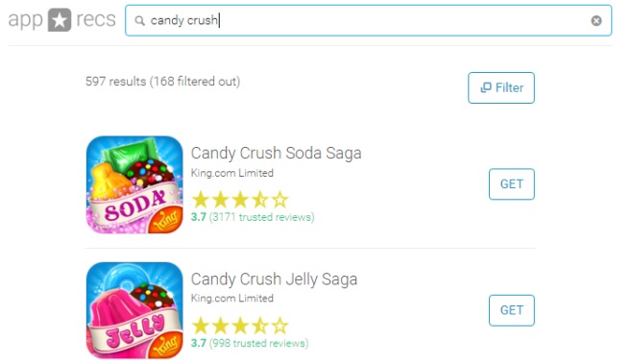Open the Candy Crush Jelly Saga app icon

(x=134, y=310)
